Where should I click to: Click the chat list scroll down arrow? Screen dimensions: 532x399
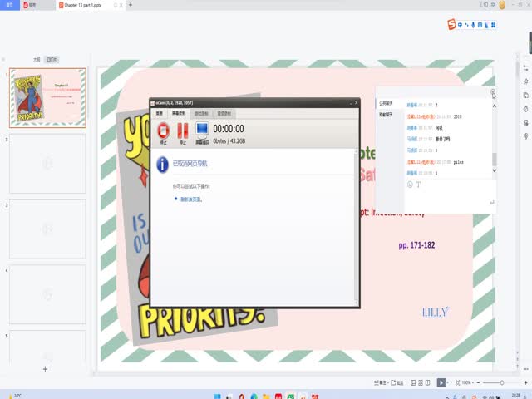click(495, 170)
